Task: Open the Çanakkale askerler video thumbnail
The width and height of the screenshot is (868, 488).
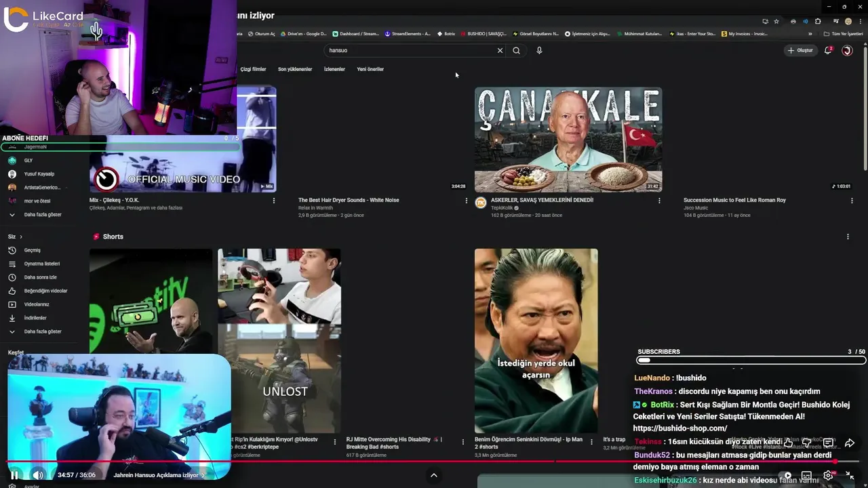Action: [x=568, y=140]
